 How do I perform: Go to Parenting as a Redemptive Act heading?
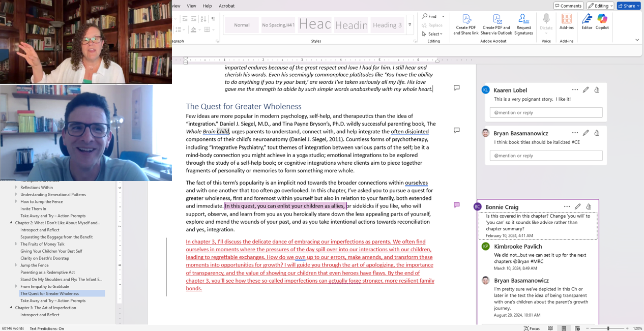(x=47, y=272)
